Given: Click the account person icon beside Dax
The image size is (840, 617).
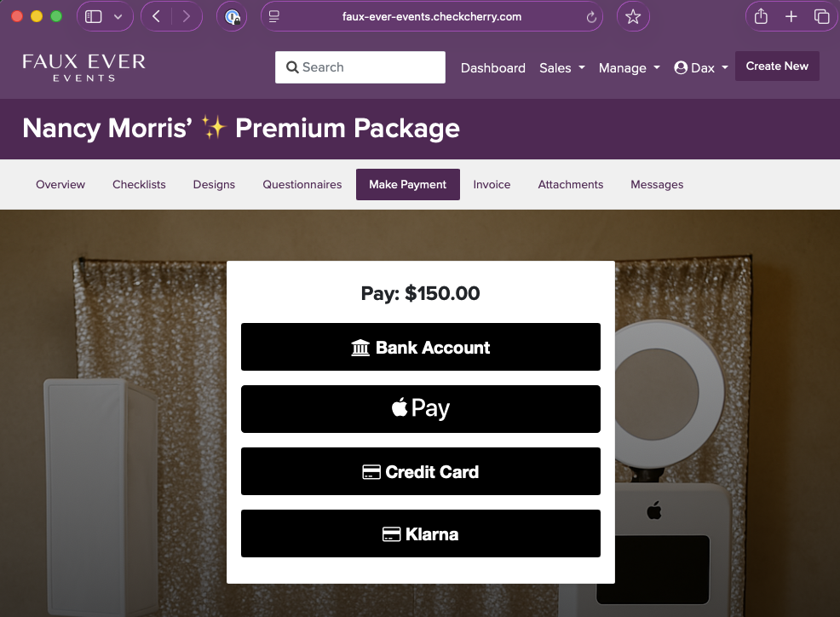Looking at the screenshot, I should 679,67.
